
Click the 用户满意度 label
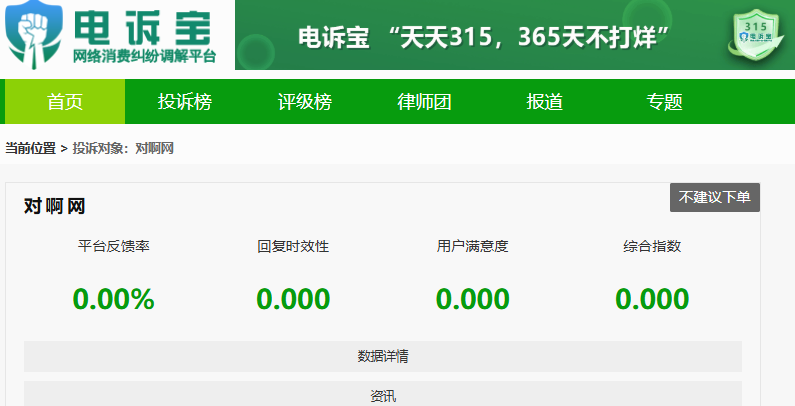473,246
